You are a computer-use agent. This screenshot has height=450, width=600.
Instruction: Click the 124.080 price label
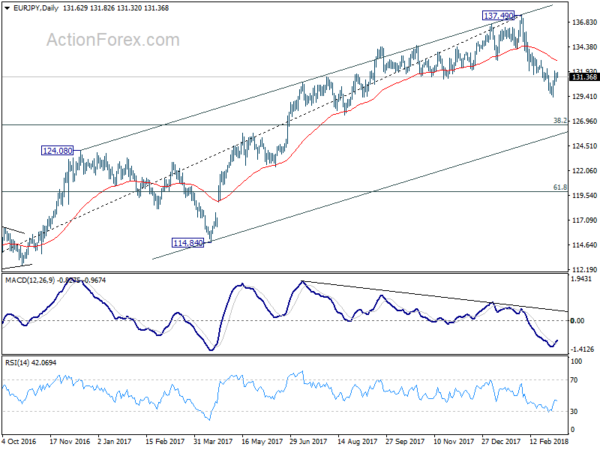pyautogui.click(x=57, y=150)
